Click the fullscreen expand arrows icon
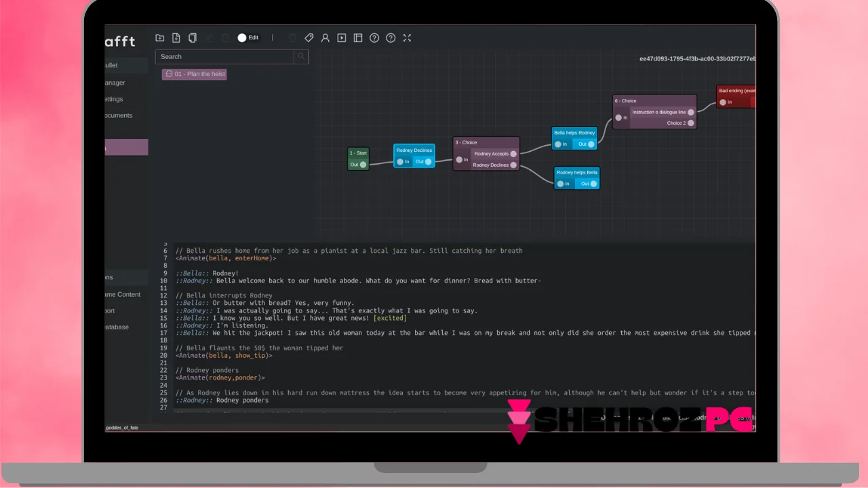Viewport: 868px width, 488px height. click(x=407, y=38)
